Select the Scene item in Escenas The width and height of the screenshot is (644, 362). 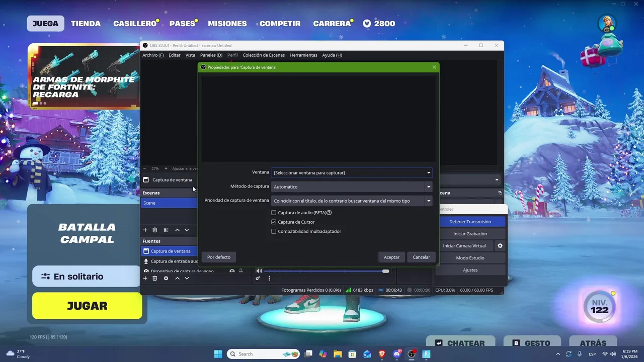point(169,203)
